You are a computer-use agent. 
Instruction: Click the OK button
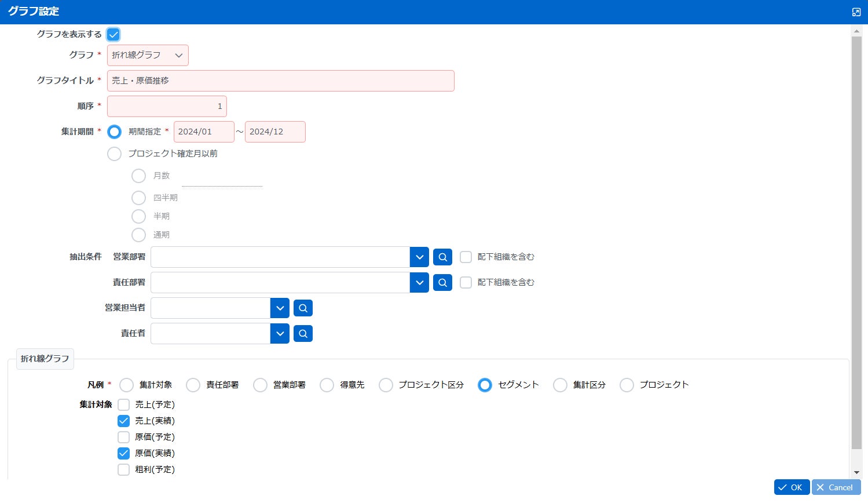(x=792, y=487)
